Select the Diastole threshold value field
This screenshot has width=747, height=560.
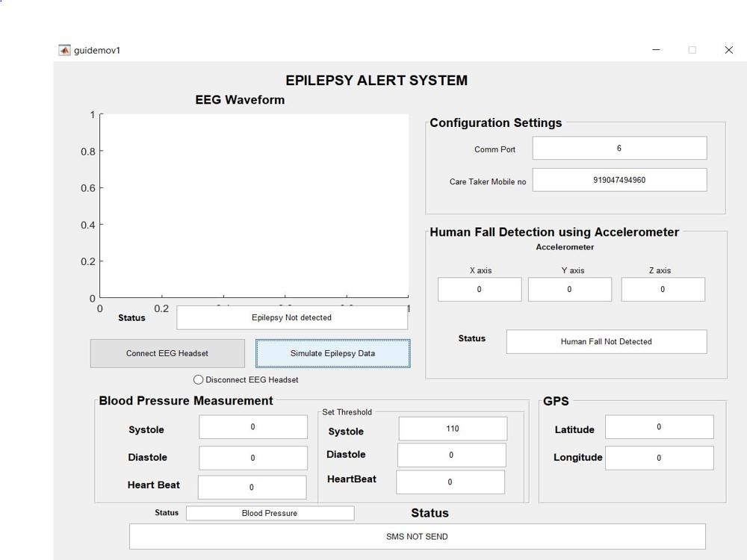[451, 455]
